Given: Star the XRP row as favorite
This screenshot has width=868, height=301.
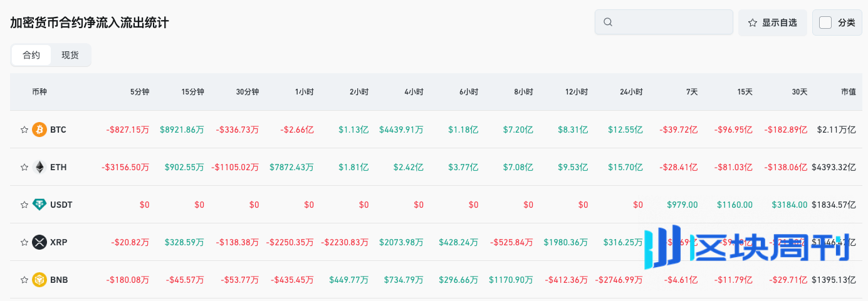Looking at the screenshot, I should click(24, 242).
